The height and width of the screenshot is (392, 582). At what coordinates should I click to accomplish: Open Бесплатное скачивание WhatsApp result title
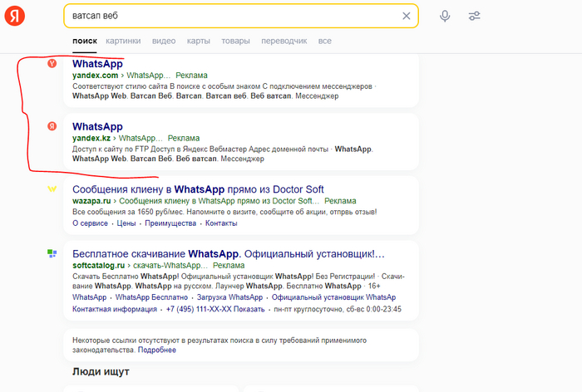(x=229, y=252)
